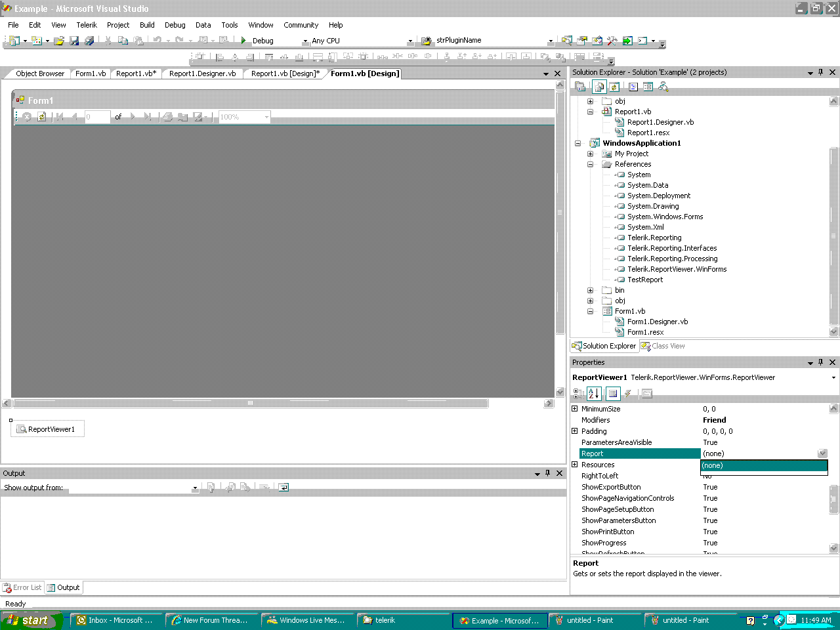Open the Build menu
Screen dimensions: 840x630
(x=147, y=25)
